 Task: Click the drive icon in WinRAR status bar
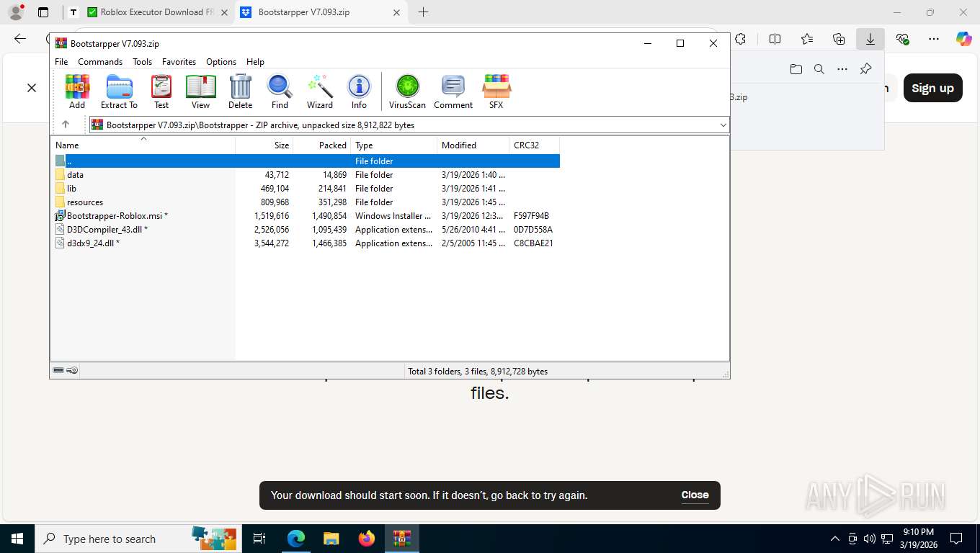[58, 371]
